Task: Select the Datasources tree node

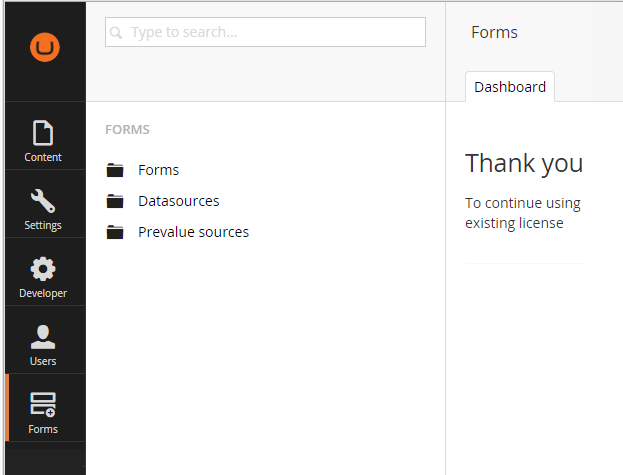Action: 179,201
